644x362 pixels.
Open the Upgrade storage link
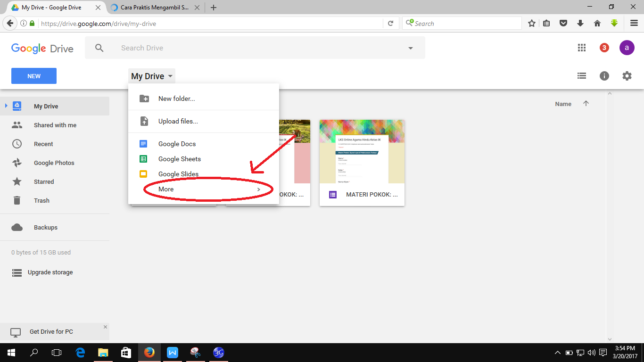point(50,272)
